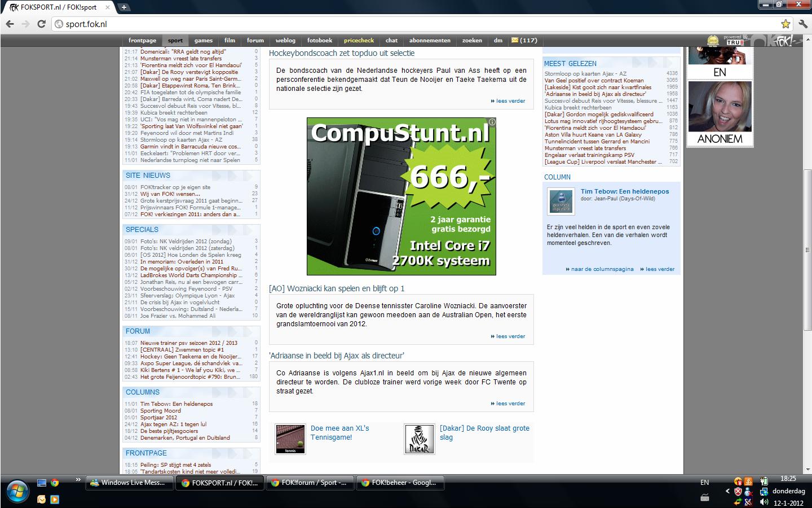
Task: Open 'Doe mee aan XL's Tennisgame!' link
Action: 340,433
